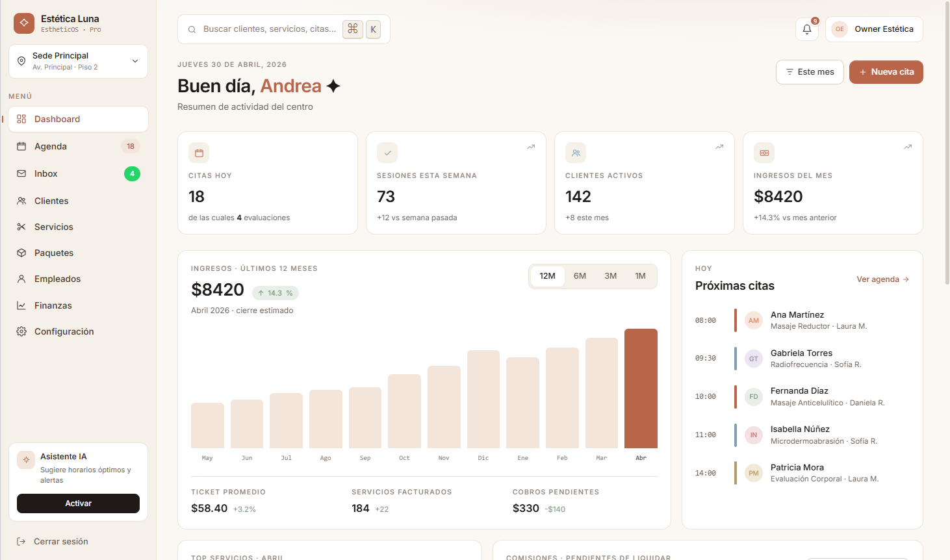
Task: Click Gabriela Torres GT avatar
Action: (754, 359)
